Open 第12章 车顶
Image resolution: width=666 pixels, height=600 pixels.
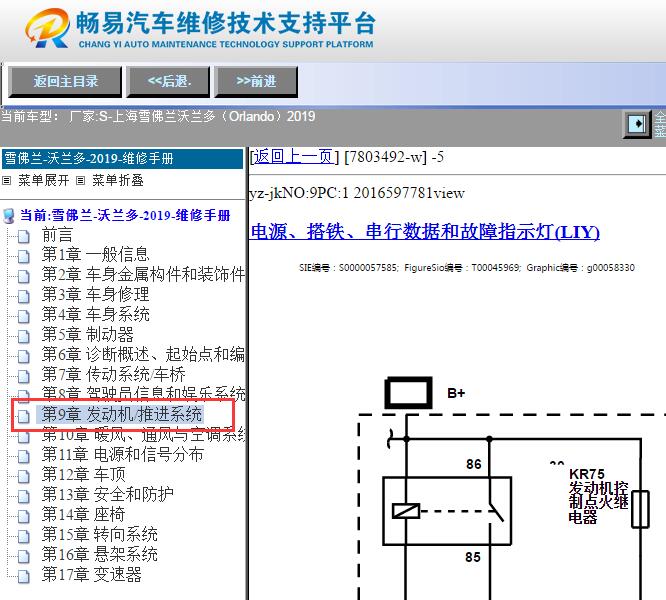83,474
